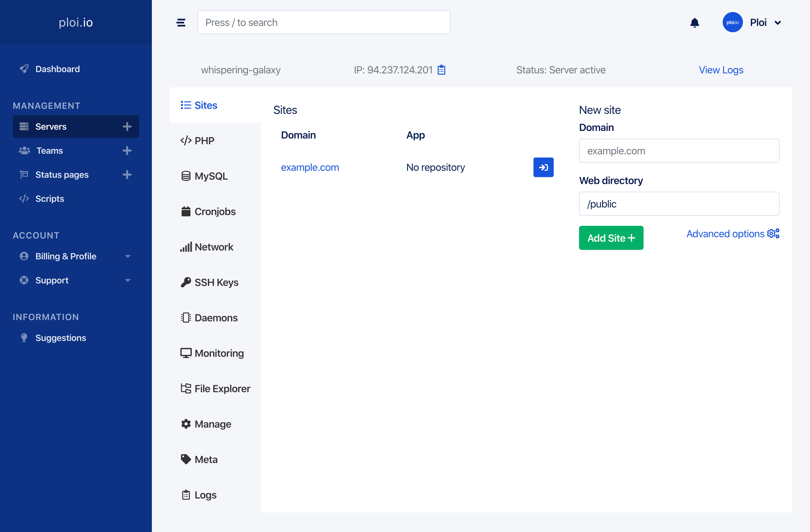Viewport: 810px width, 532px height.
Task: Open example.com site login arrow button
Action: coord(543,167)
